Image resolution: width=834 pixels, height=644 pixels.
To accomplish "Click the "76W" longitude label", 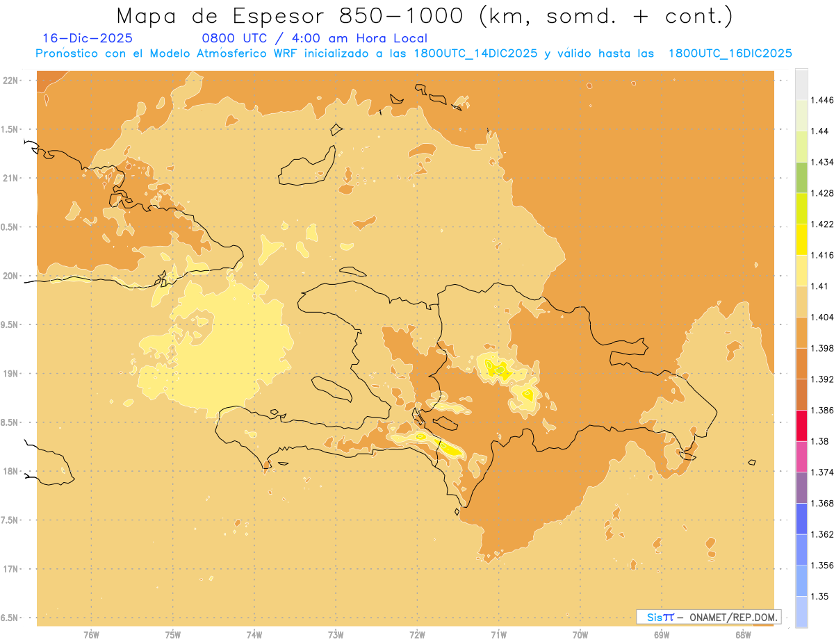I will tap(91, 634).
